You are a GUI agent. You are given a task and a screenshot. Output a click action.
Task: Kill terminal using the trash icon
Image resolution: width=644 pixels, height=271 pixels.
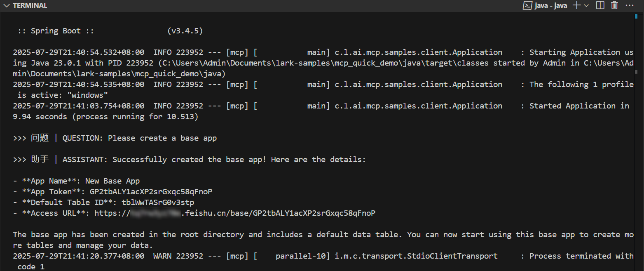point(614,5)
